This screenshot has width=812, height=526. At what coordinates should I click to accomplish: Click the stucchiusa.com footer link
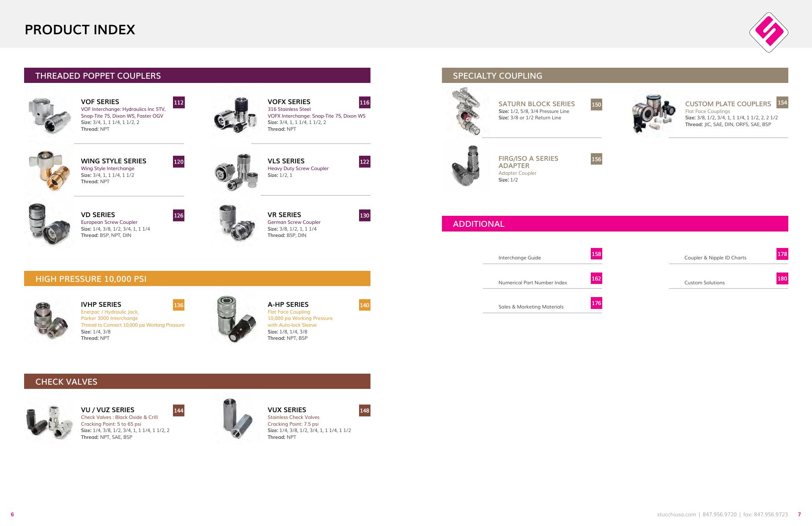click(676, 515)
